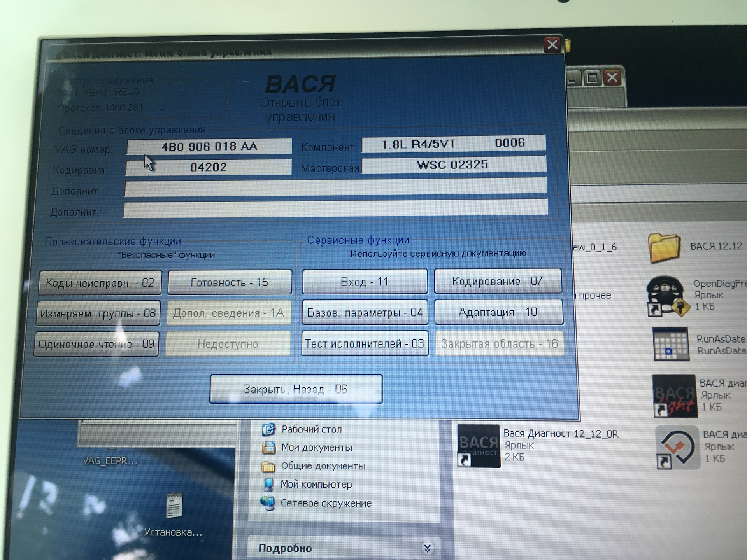Select the Вася Диагност 12_12_0R shortcut icon
The height and width of the screenshot is (560, 747).
click(x=479, y=446)
